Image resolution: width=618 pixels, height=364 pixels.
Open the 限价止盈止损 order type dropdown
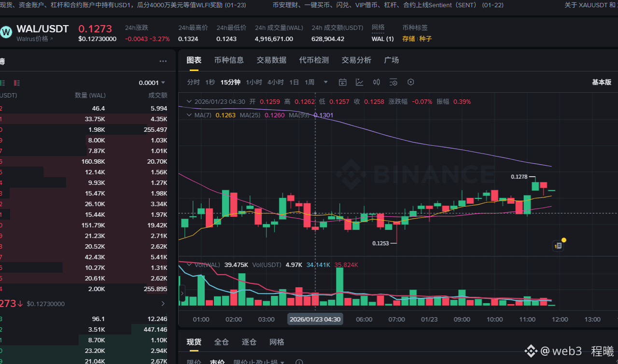click(259, 362)
